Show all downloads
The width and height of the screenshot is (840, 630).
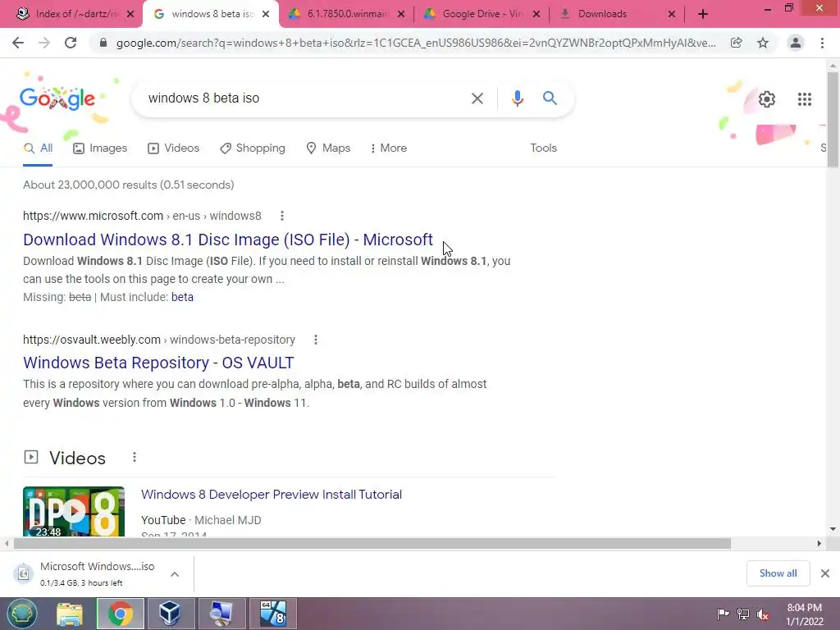coord(778,573)
